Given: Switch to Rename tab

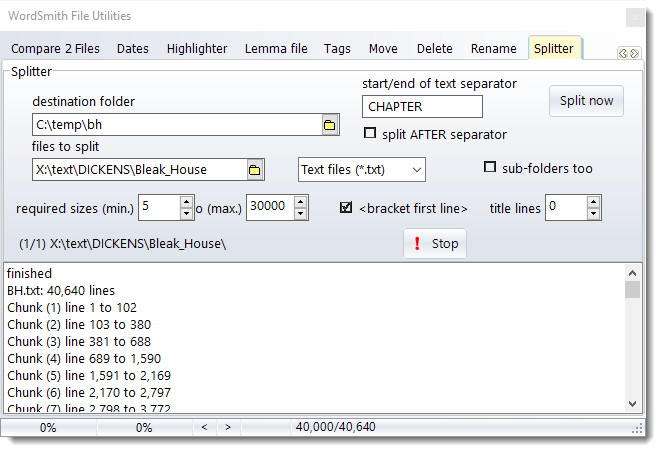Looking at the screenshot, I should tap(494, 49).
